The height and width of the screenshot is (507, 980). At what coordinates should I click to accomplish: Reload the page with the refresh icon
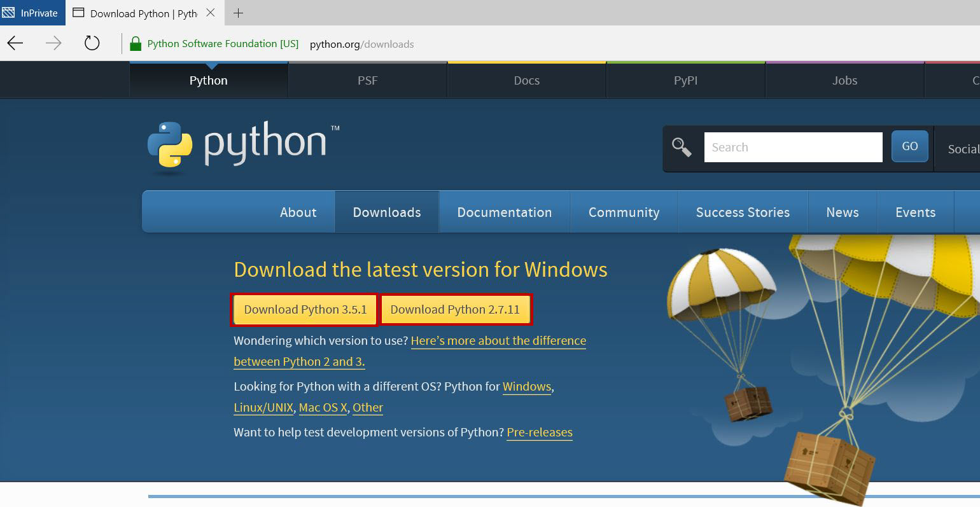tap(92, 43)
